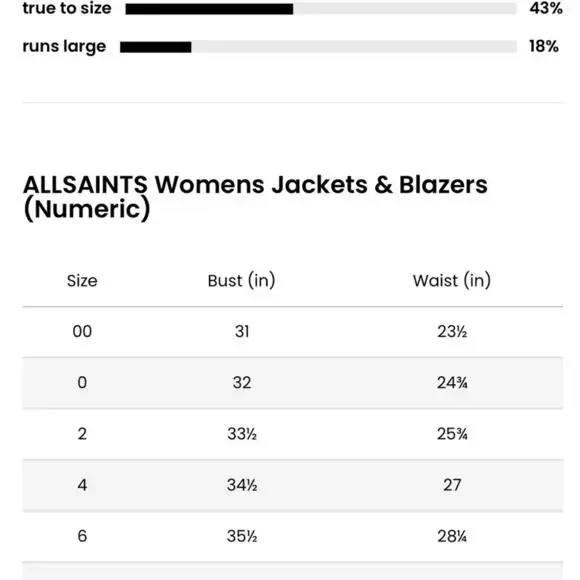Select the 'runs large' label
The image size is (580, 580).
[64, 47]
